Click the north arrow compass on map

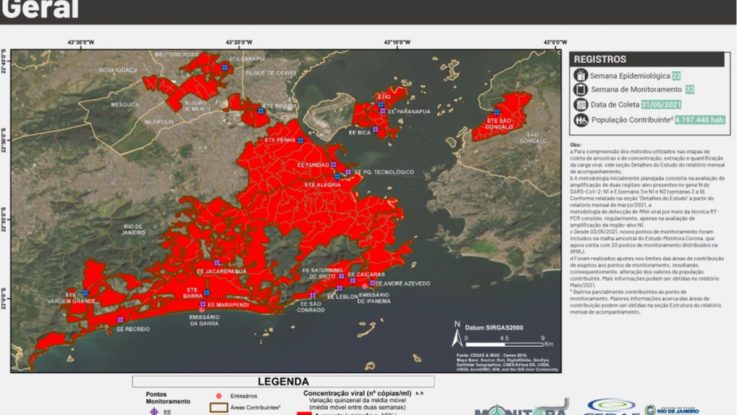(x=458, y=326)
